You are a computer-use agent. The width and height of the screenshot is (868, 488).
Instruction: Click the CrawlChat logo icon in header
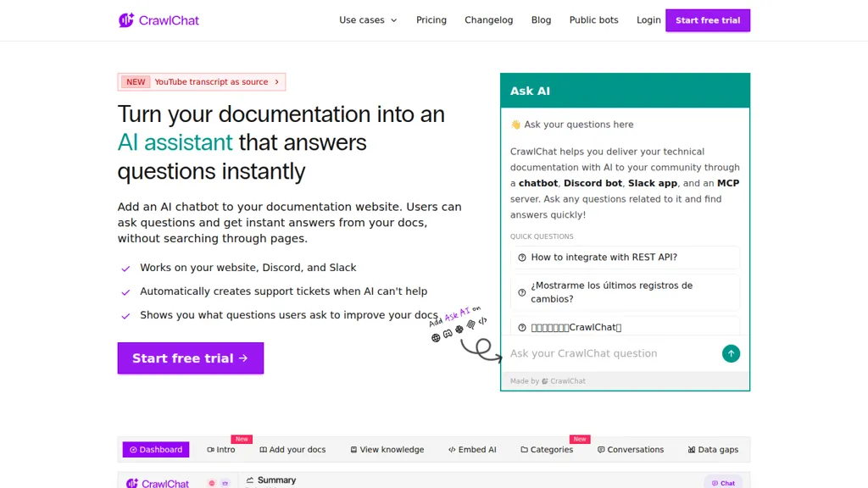126,20
